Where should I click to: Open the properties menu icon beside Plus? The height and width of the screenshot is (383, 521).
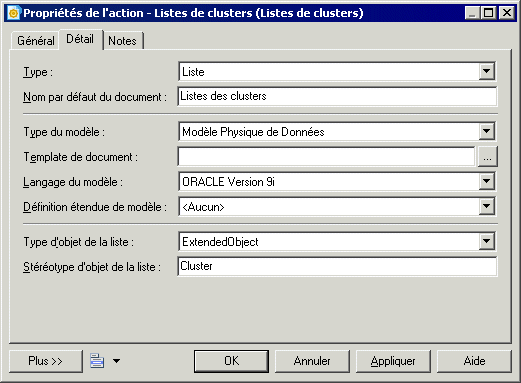point(97,361)
